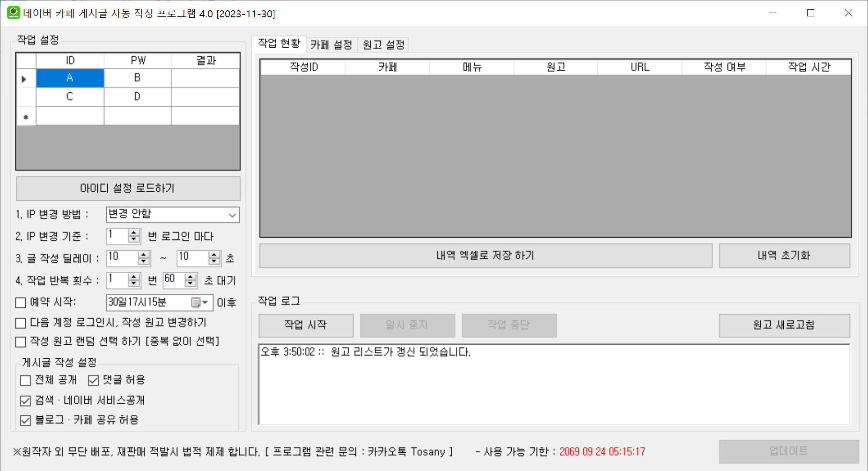The height and width of the screenshot is (471, 868).
Task: Increase maximum 글 작성 딜레이 seconds
Action: tap(214, 254)
